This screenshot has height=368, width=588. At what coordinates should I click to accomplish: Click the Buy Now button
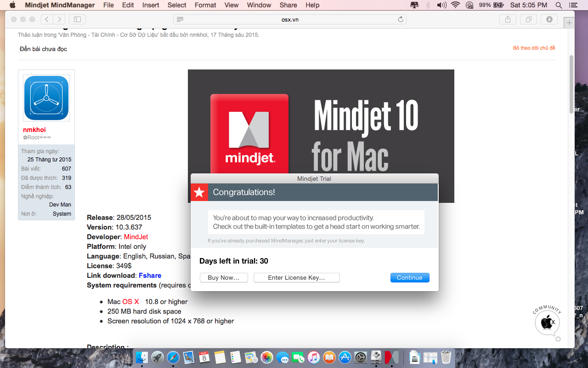coord(224,277)
